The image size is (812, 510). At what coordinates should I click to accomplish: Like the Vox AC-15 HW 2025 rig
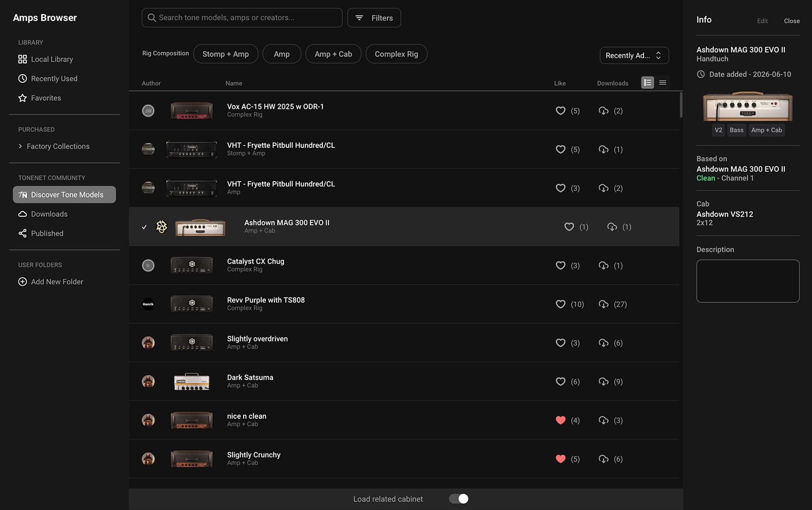pos(560,111)
